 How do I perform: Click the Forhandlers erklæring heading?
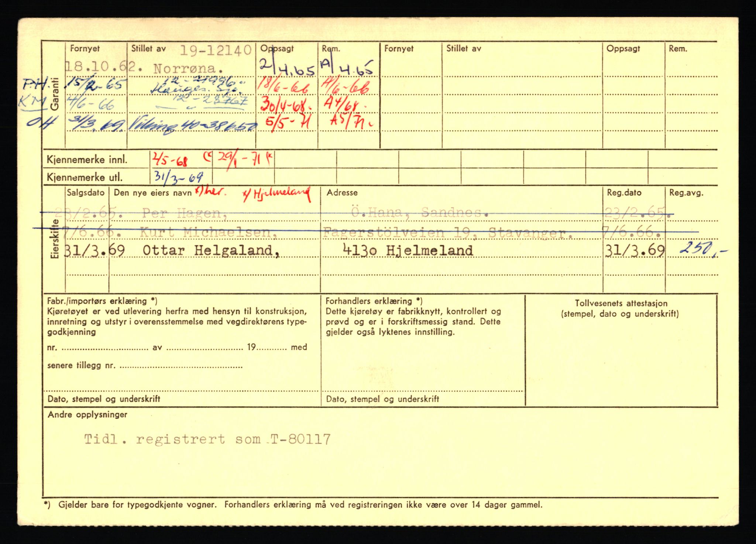click(x=374, y=301)
